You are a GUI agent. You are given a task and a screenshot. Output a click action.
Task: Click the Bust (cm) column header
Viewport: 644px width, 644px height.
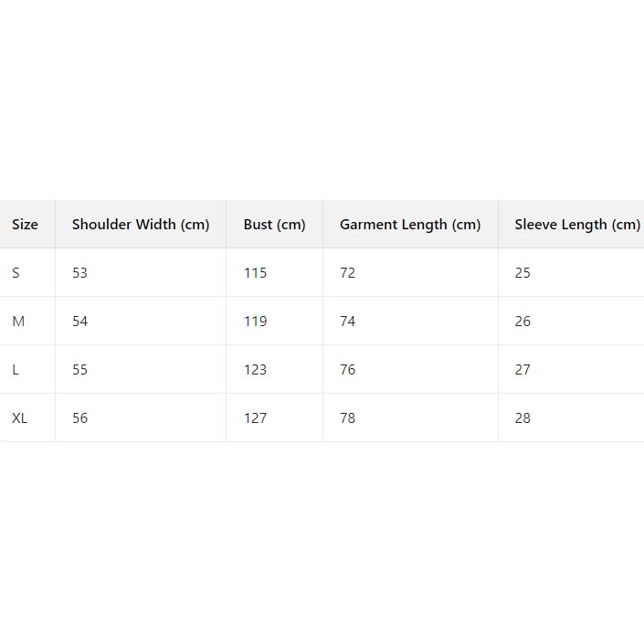pos(274,225)
